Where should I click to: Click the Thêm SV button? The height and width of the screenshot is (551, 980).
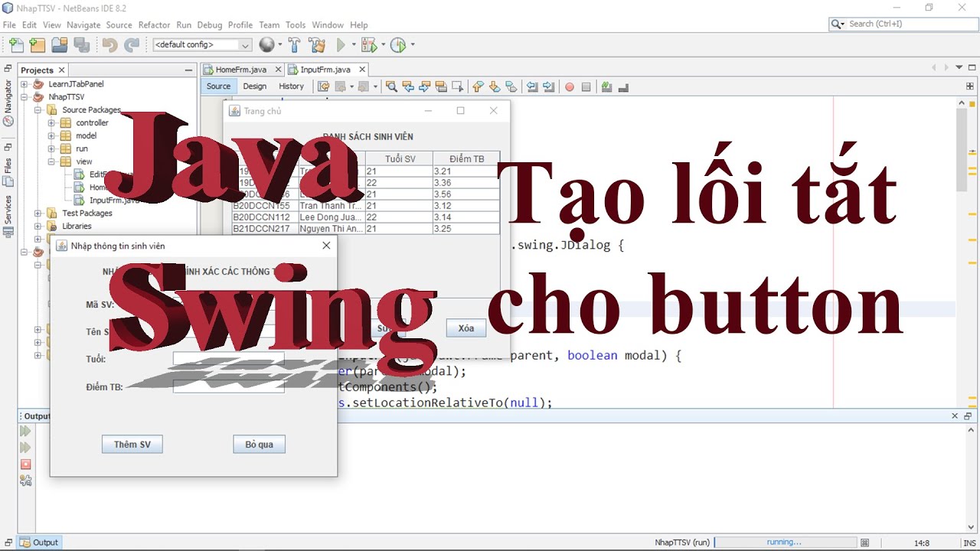pos(132,445)
